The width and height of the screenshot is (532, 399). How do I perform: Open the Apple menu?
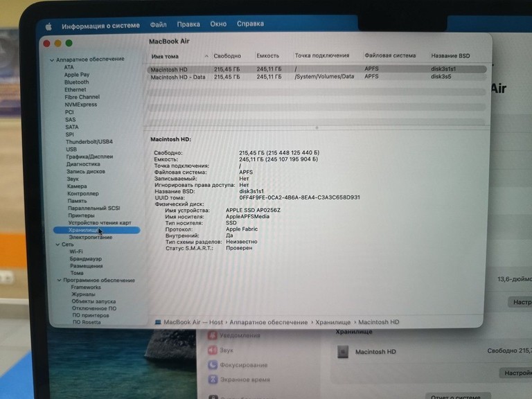point(48,26)
